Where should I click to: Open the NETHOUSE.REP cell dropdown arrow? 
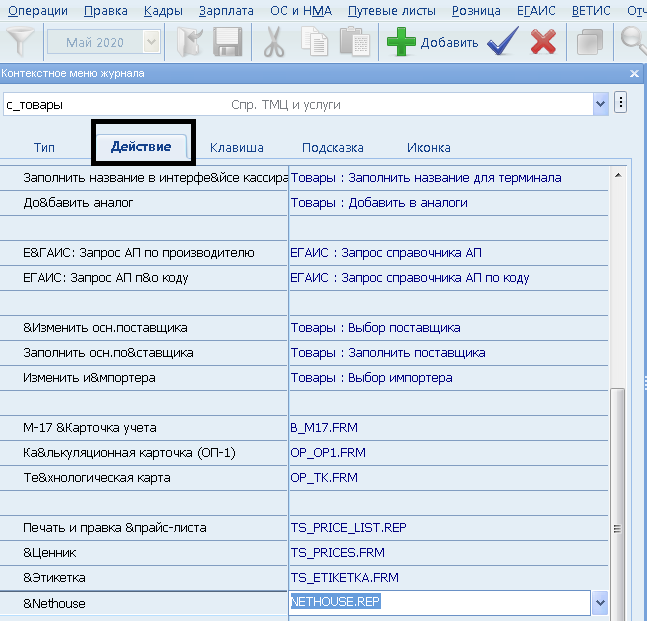[599, 603]
